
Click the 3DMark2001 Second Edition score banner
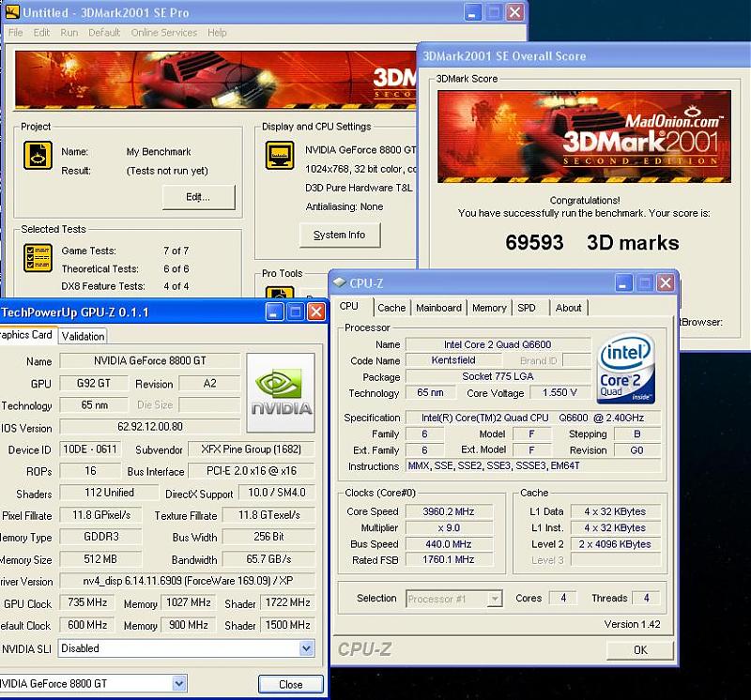pyautogui.click(x=584, y=136)
